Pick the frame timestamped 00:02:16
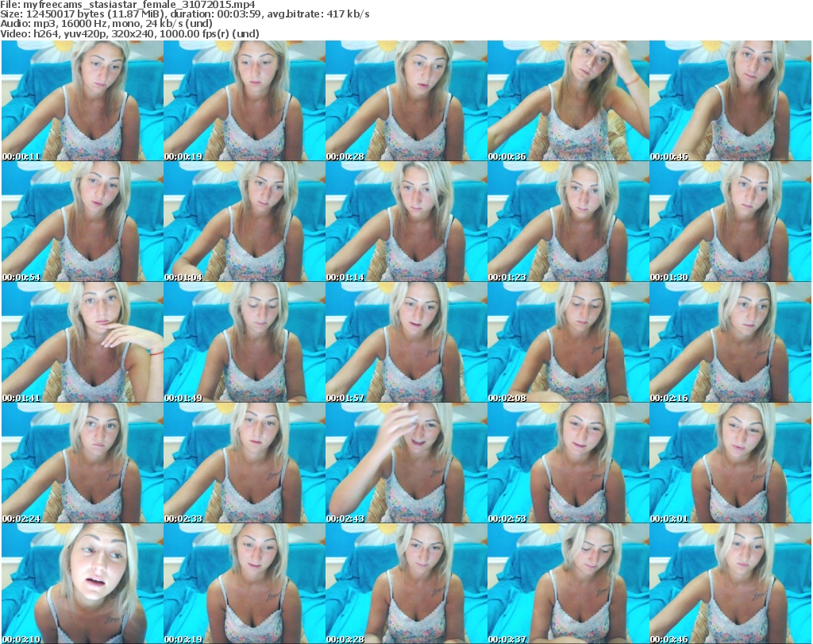The height and width of the screenshot is (644, 813). tap(730, 342)
